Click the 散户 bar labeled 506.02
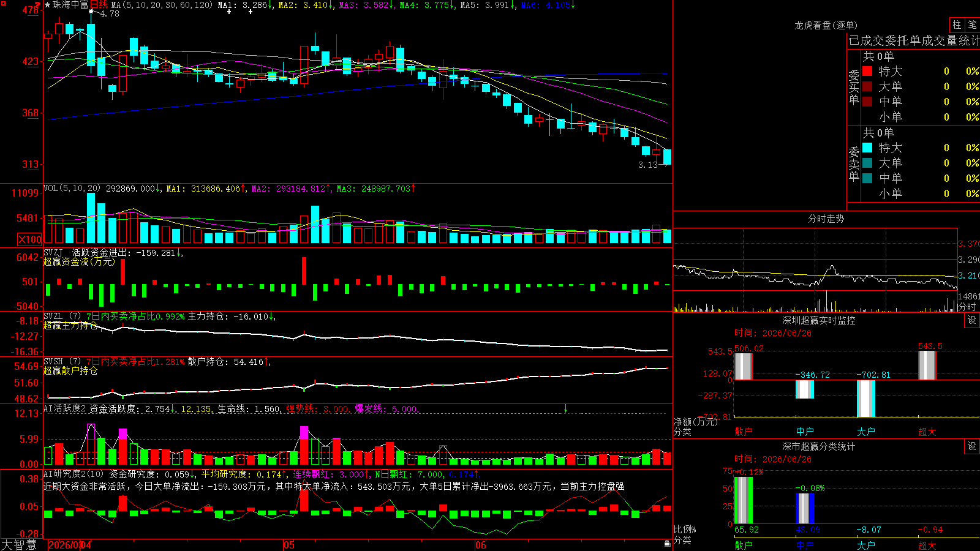 pyautogui.click(x=744, y=366)
